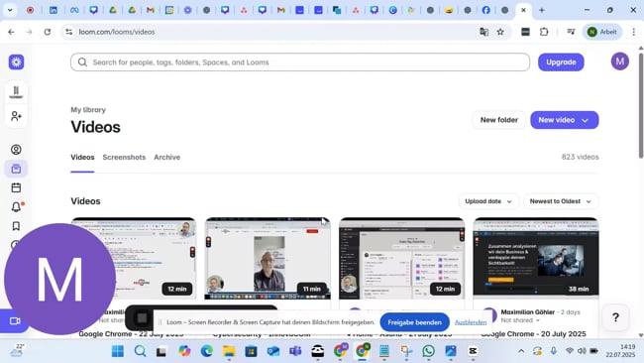Launch WhatsApp from the taskbar

tap(428, 351)
